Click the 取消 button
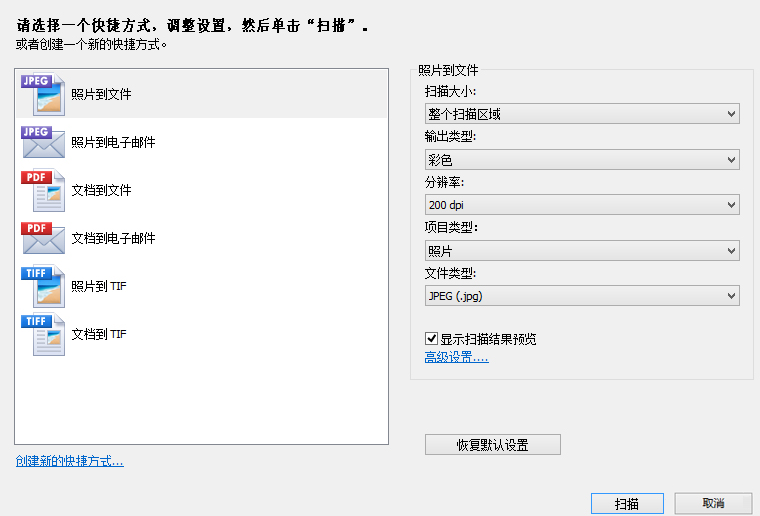This screenshot has height=516, width=760. click(713, 503)
